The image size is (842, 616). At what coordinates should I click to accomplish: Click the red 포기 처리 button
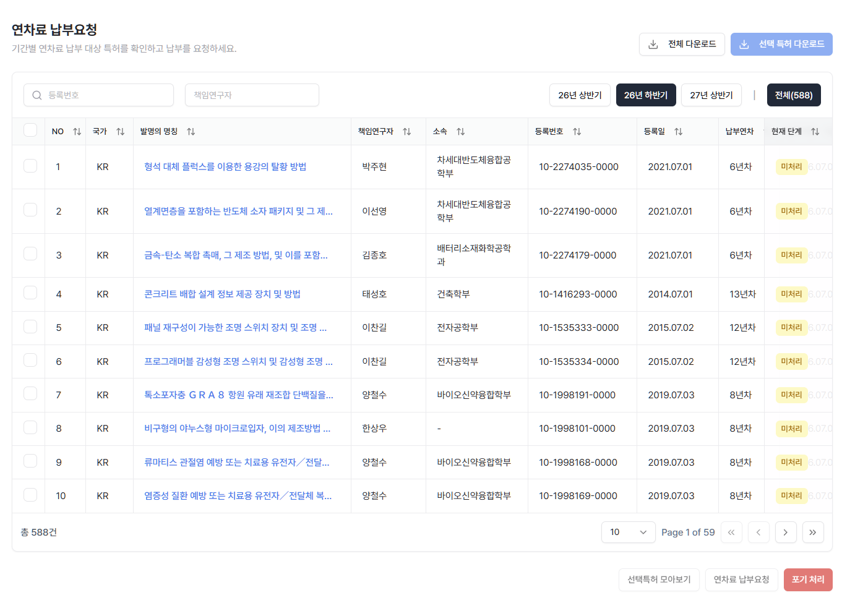[x=808, y=580]
